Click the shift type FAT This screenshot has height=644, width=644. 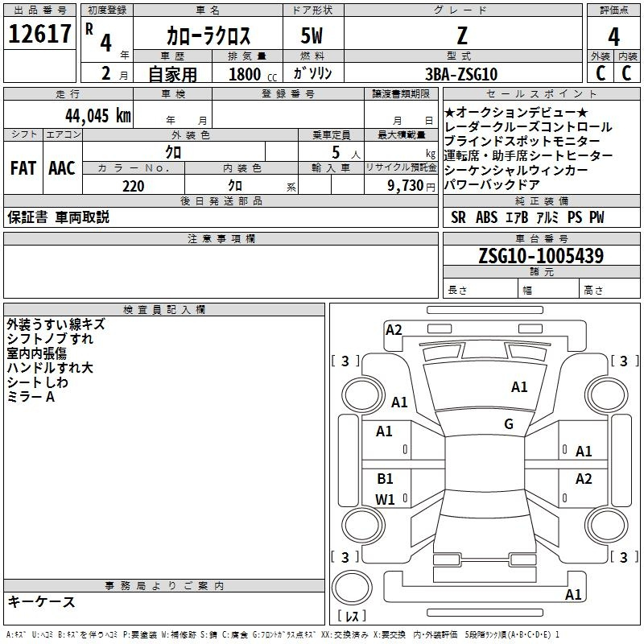(x=23, y=168)
